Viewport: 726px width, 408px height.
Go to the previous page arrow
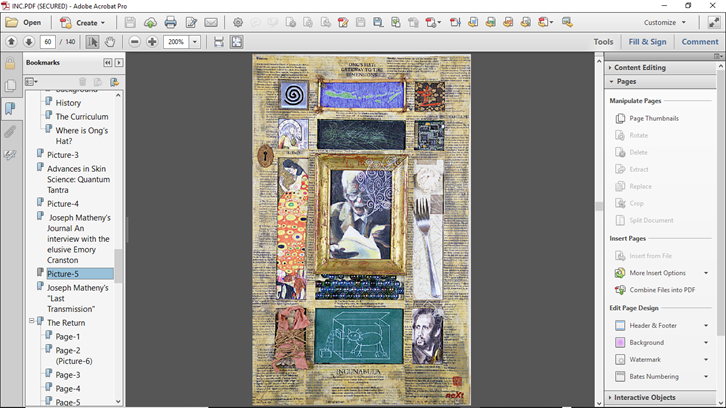(11, 42)
